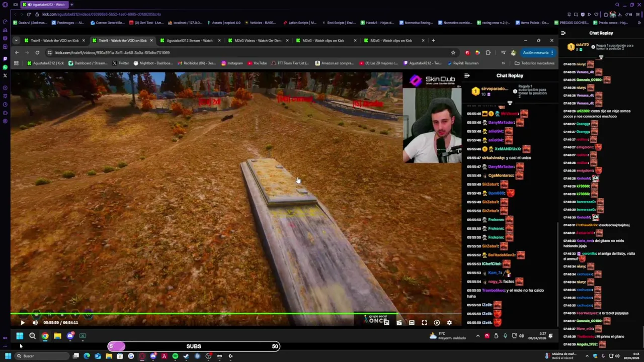
Task: Close the Agustabell212 Stream tab
Action: point(219,40)
